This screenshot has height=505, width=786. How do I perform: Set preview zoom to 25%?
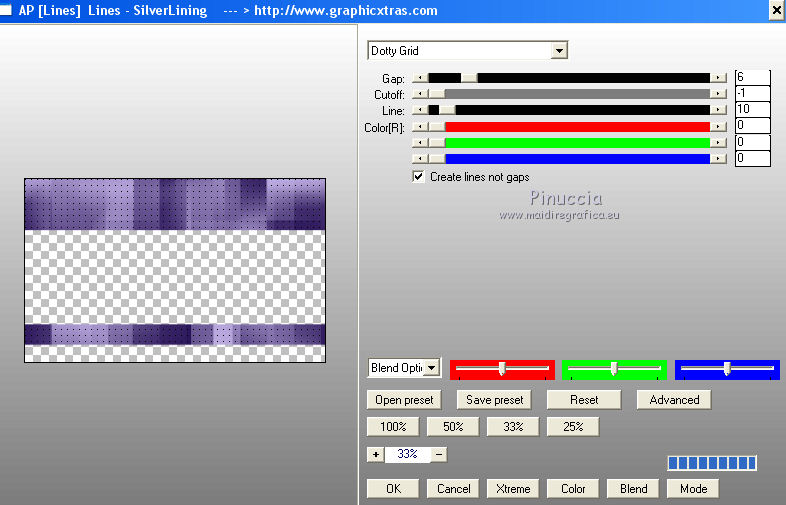pyautogui.click(x=573, y=427)
